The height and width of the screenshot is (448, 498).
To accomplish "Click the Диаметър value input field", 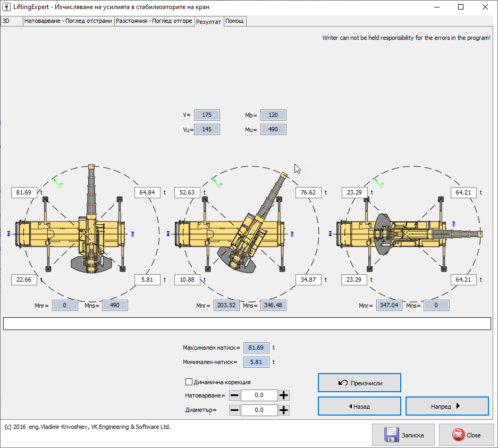I will pos(259,410).
